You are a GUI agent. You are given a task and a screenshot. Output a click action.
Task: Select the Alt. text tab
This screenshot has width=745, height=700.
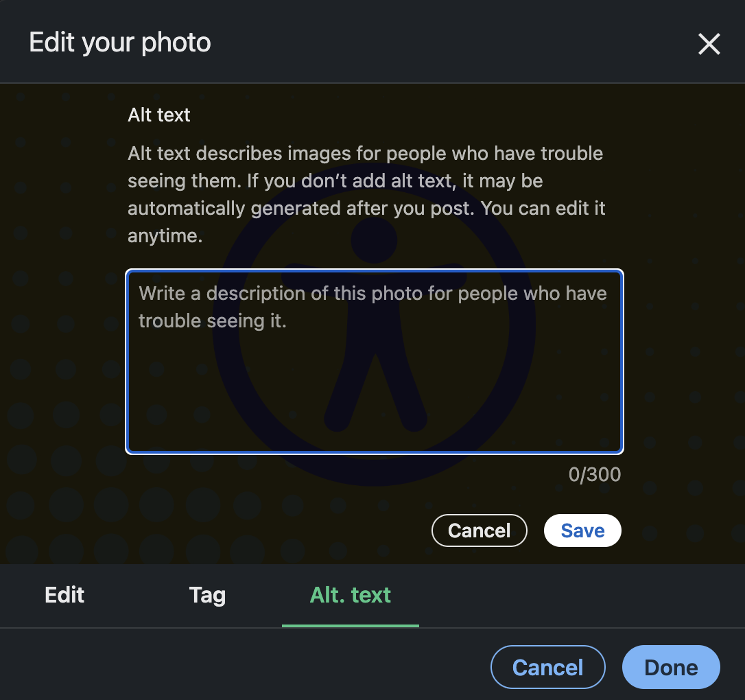point(350,595)
